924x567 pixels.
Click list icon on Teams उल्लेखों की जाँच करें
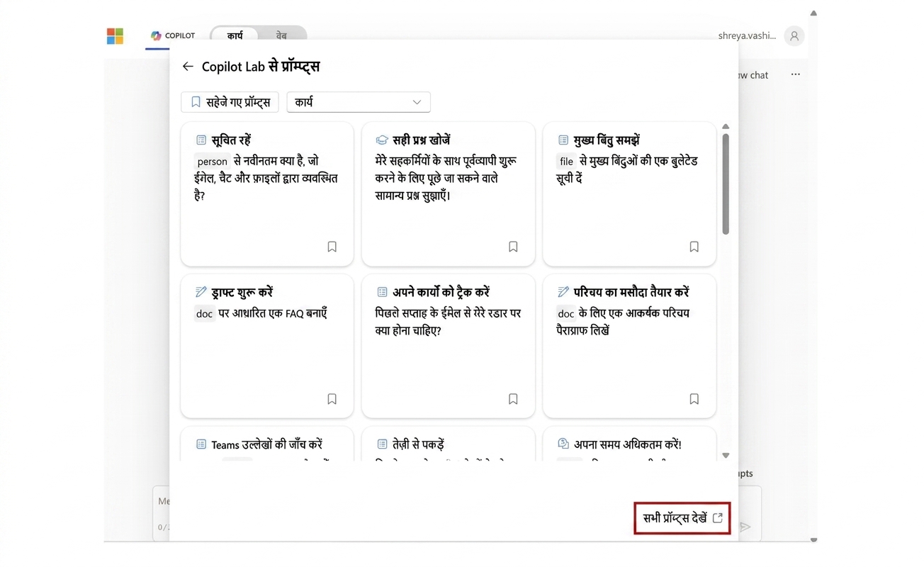[x=201, y=444]
